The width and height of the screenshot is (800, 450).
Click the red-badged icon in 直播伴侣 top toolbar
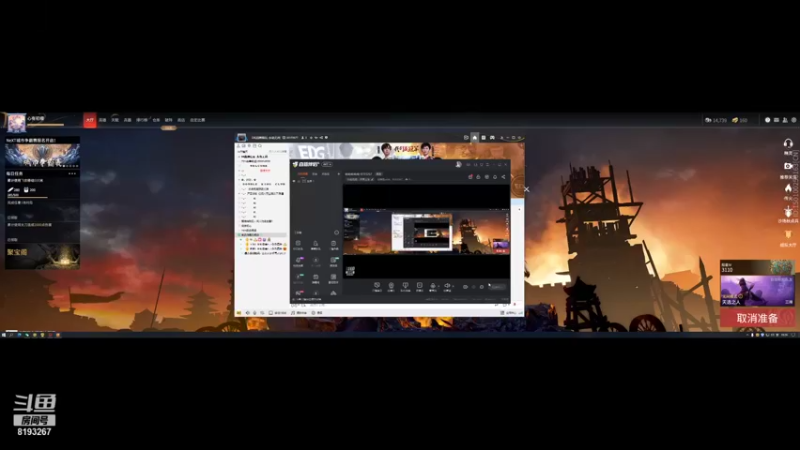tap(470, 177)
